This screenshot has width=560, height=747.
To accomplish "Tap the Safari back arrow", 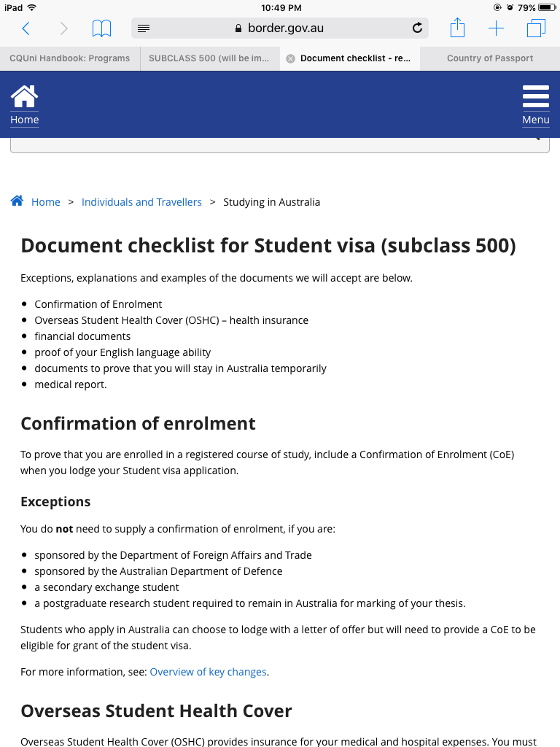I will 26,28.
